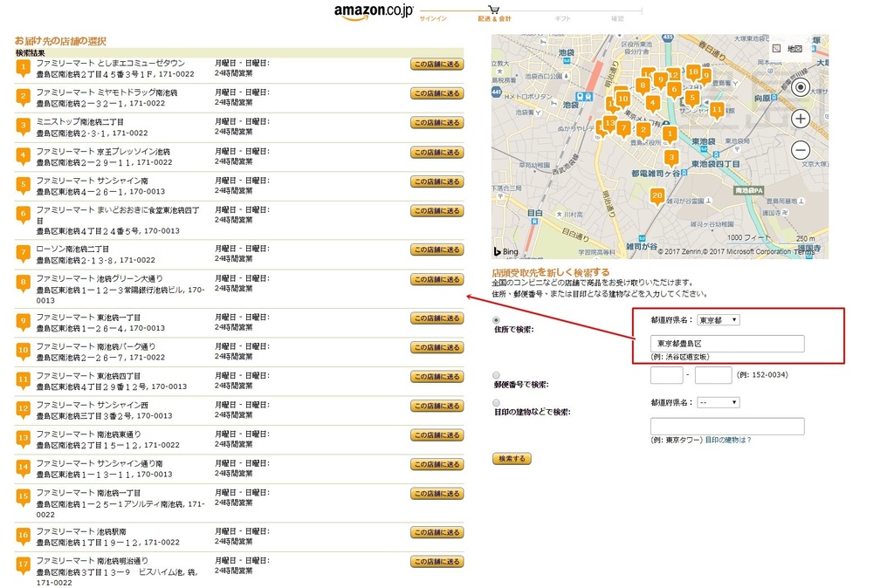Click list marker 12 beside サンシャイン西 store
The width and height of the screenshot is (894, 588).
[23, 409]
